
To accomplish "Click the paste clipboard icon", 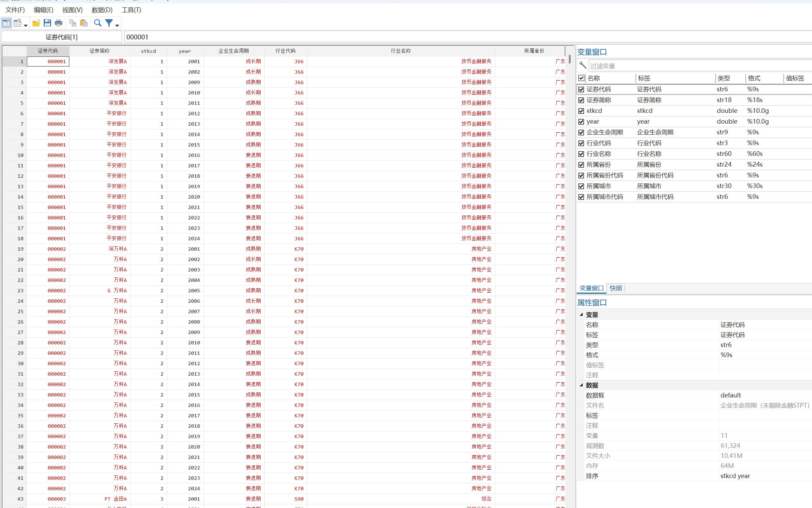I will (84, 23).
